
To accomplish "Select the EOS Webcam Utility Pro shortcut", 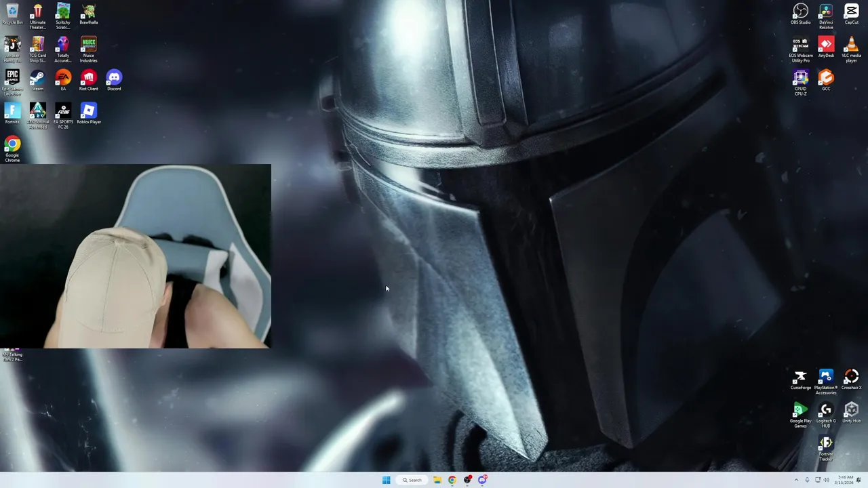I will 801,50.
